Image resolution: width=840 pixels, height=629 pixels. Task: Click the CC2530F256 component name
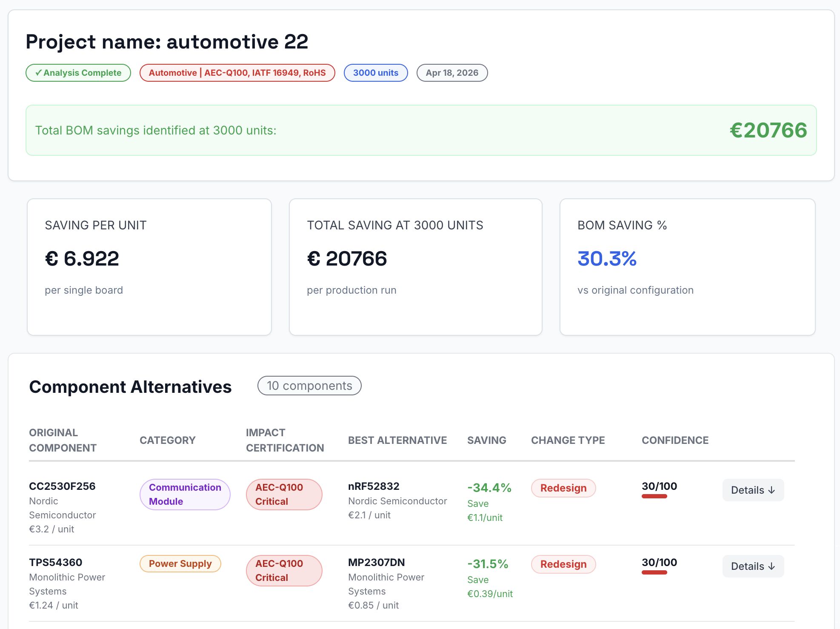(x=62, y=486)
